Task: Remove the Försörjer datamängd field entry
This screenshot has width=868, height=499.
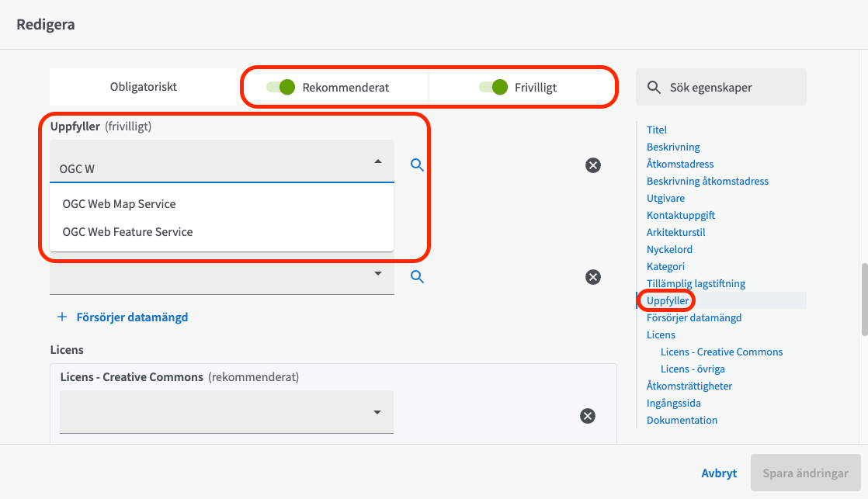Action: click(x=593, y=277)
